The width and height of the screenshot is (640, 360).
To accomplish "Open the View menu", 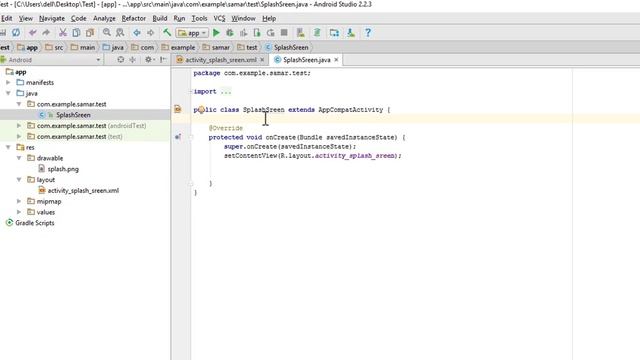I will tap(26, 18).
